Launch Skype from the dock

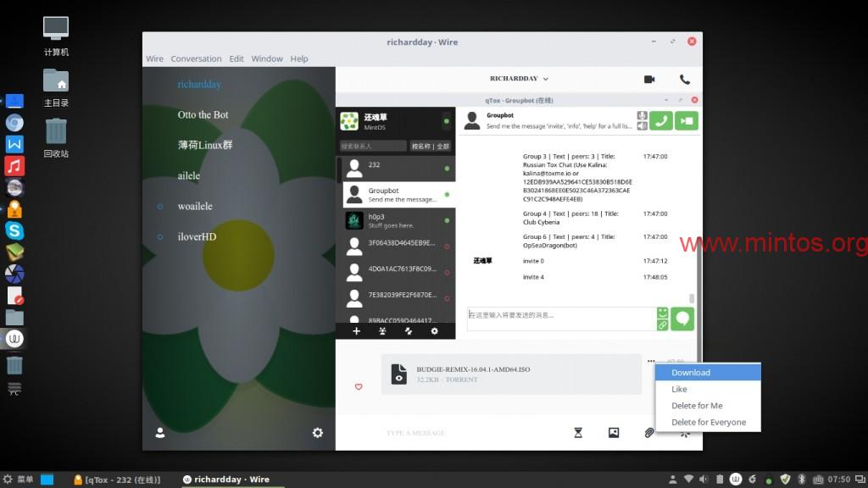pos(14,230)
